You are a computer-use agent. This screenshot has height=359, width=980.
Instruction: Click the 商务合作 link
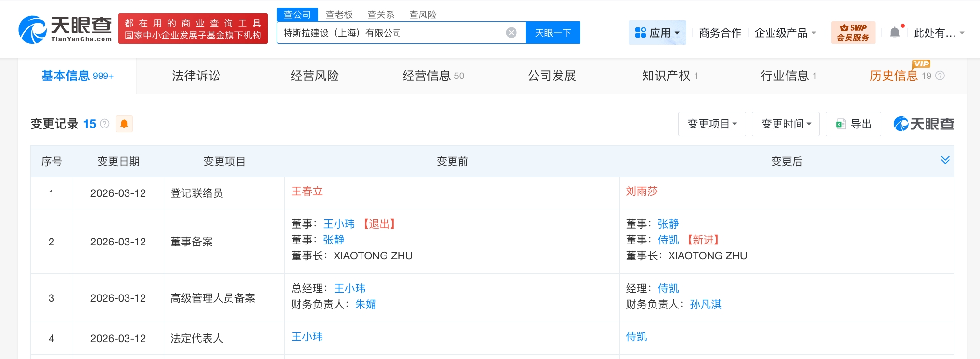[x=720, y=33]
